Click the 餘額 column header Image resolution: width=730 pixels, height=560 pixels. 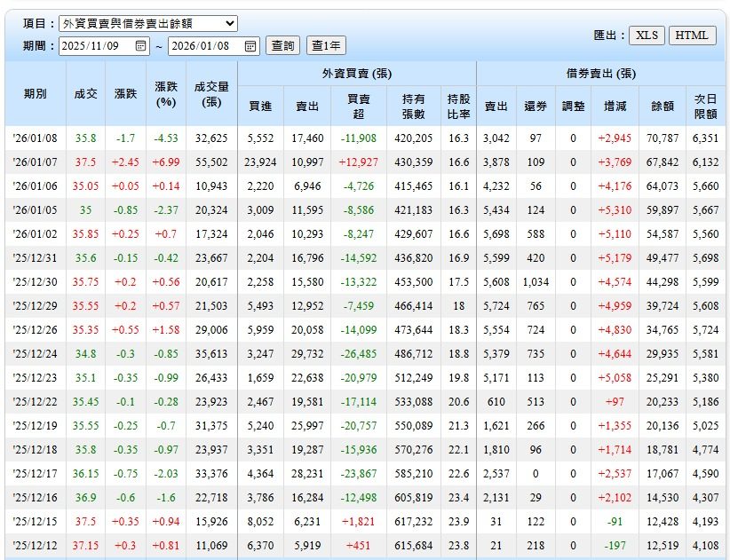[663, 106]
